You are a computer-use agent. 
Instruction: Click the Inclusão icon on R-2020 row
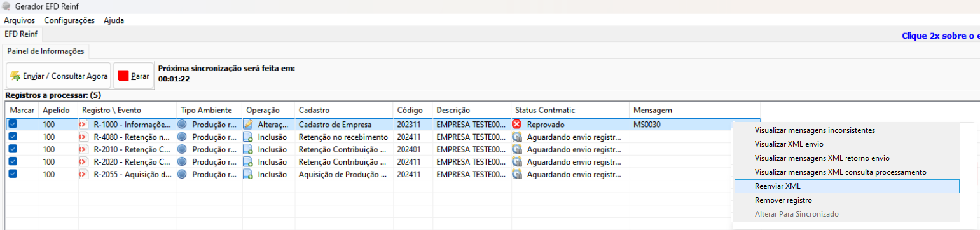click(x=249, y=161)
